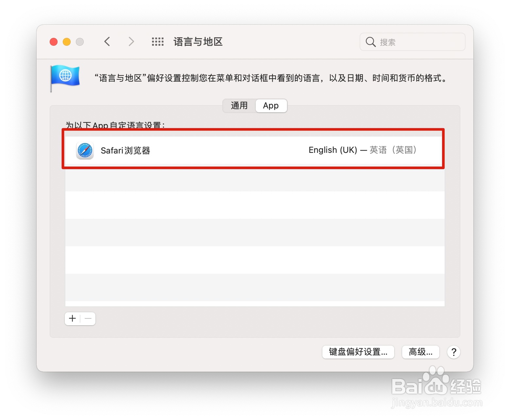This screenshot has width=510, height=420.
Task: Open the 高级... button
Action: click(421, 352)
